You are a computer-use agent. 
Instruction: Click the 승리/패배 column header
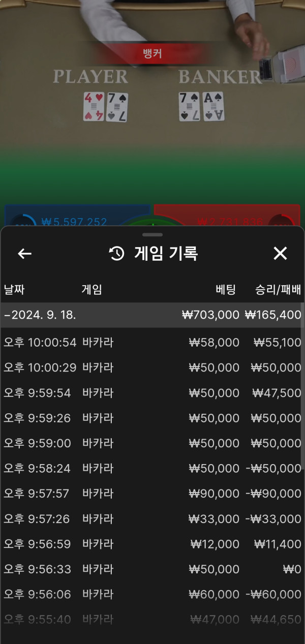click(x=278, y=290)
